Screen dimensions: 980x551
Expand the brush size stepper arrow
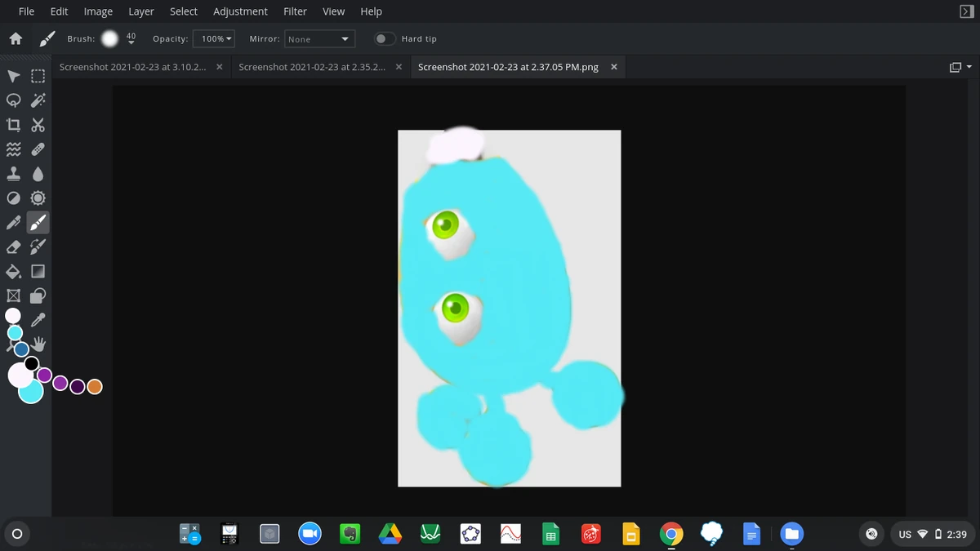coord(131,42)
